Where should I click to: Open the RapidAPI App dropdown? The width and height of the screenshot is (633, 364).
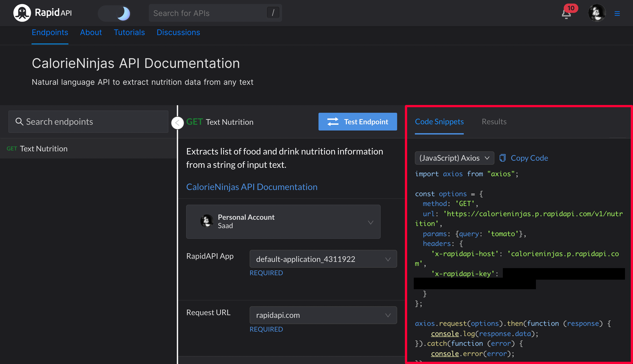tap(323, 259)
